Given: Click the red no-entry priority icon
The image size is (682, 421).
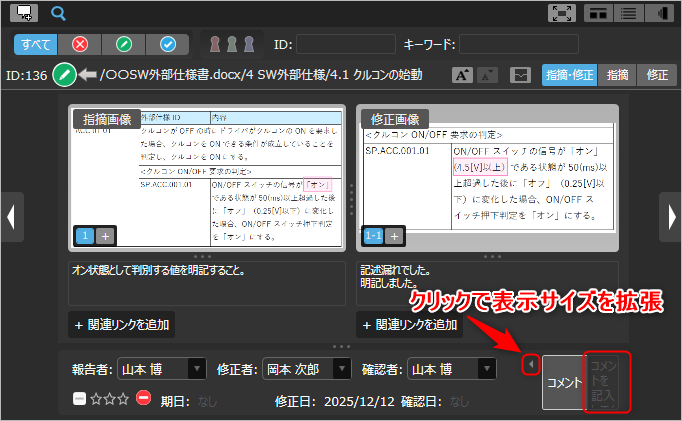Looking at the screenshot, I should pyautogui.click(x=144, y=400).
